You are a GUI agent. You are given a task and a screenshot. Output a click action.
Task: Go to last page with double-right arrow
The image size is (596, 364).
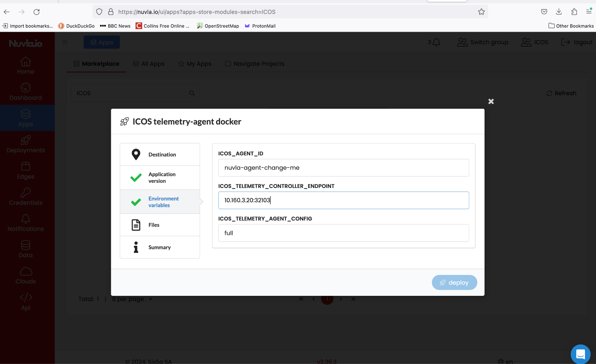click(x=353, y=299)
